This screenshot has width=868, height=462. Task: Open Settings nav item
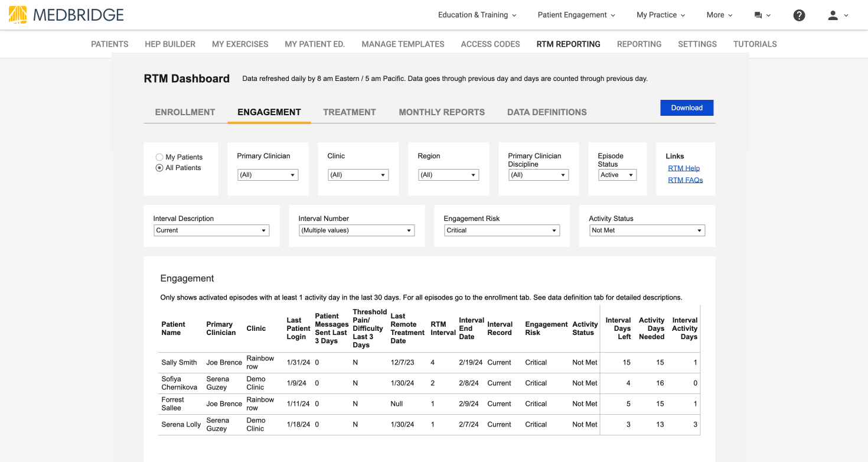point(697,44)
